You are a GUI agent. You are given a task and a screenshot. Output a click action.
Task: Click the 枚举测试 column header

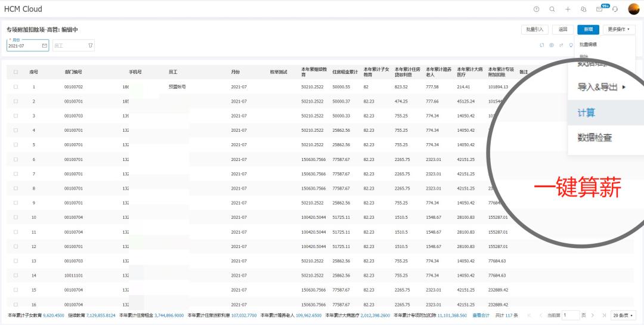[x=278, y=72]
